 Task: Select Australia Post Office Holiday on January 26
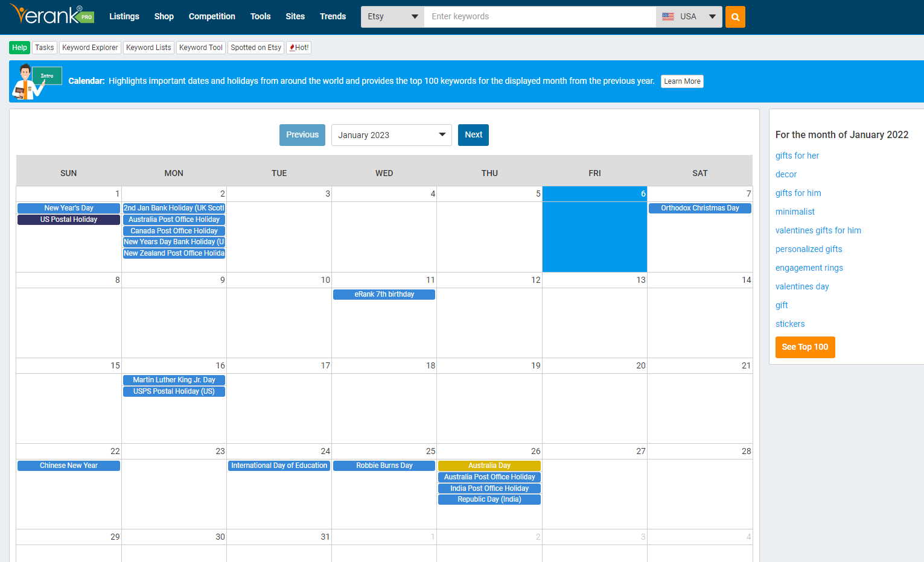489,477
